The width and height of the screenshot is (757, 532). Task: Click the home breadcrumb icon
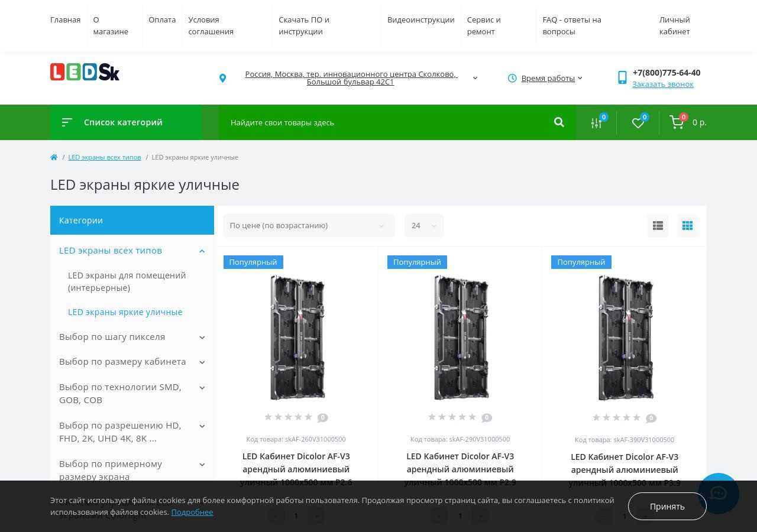click(x=54, y=157)
